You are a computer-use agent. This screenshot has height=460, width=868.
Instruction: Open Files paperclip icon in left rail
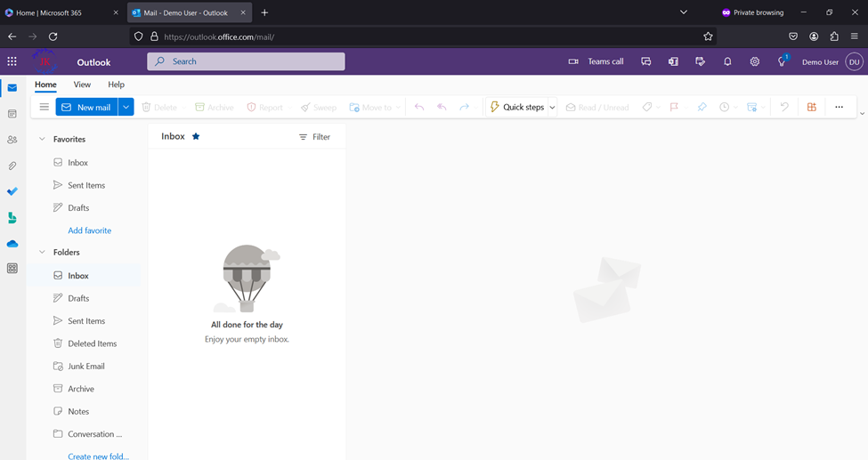tap(12, 165)
